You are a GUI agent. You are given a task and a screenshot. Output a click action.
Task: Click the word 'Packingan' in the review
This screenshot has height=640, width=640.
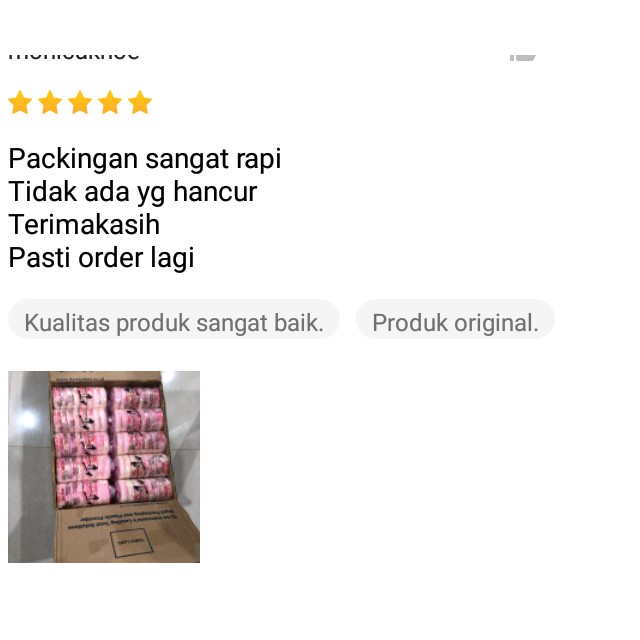coord(73,159)
